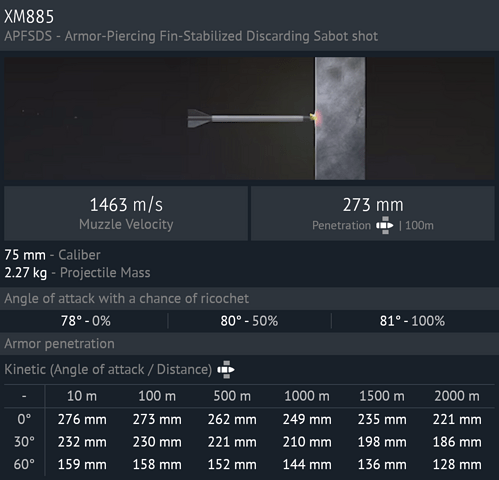Image resolution: width=499 pixels, height=480 pixels.
Task: Click the kinetic shell icon beside Penetration label
Action: point(385,226)
